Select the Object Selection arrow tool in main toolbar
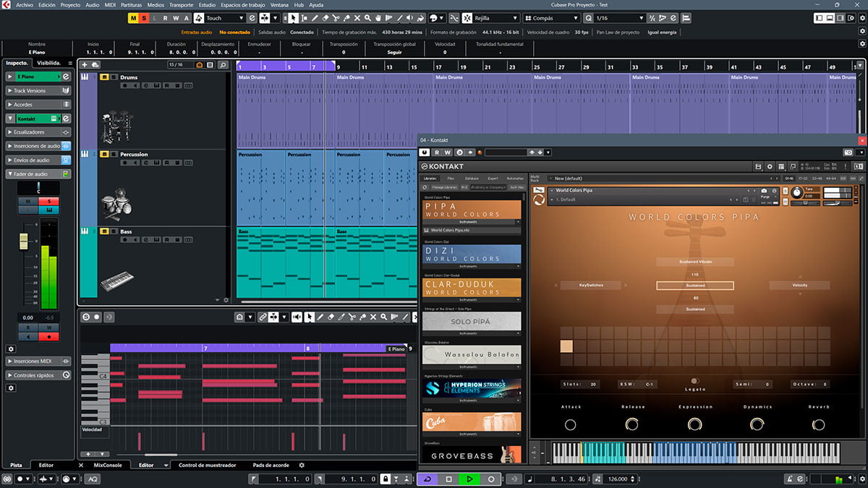The width and height of the screenshot is (868, 488). pyautogui.click(x=294, y=18)
